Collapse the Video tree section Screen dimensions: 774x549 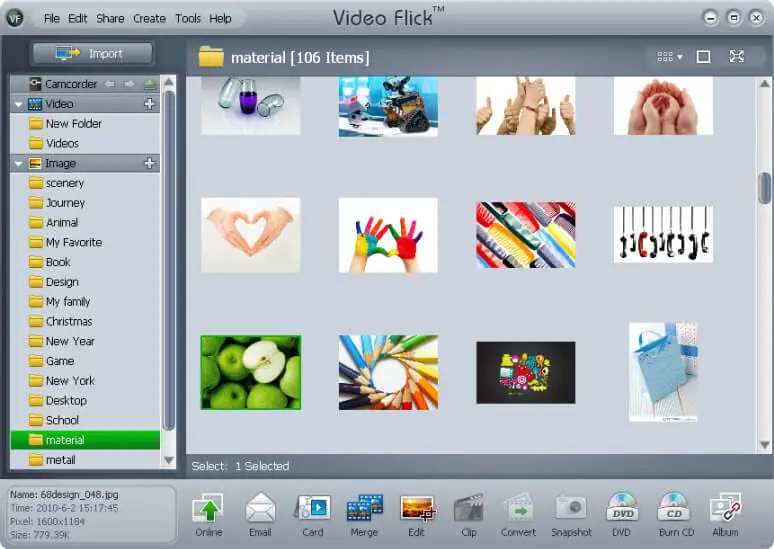coord(18,104)
